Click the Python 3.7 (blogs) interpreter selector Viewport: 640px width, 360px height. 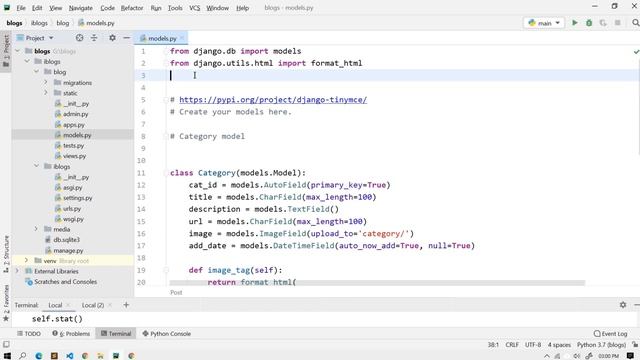pos(601,345)
